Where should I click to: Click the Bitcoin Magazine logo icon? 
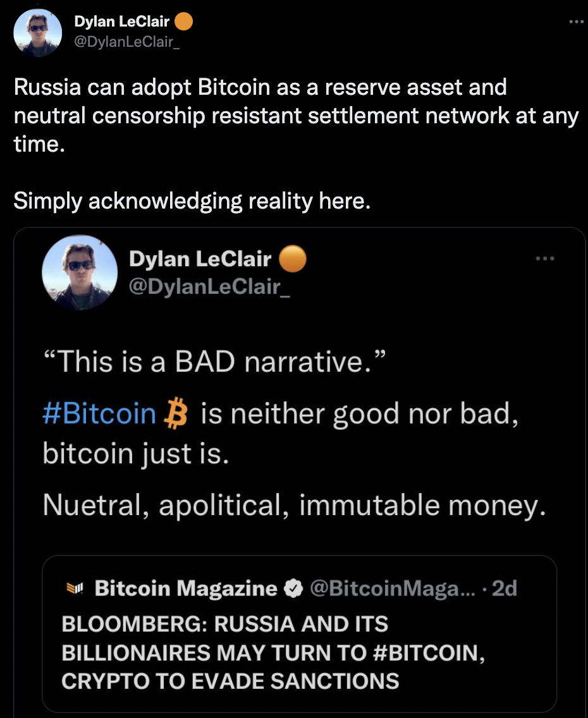(x=75, y=589)
